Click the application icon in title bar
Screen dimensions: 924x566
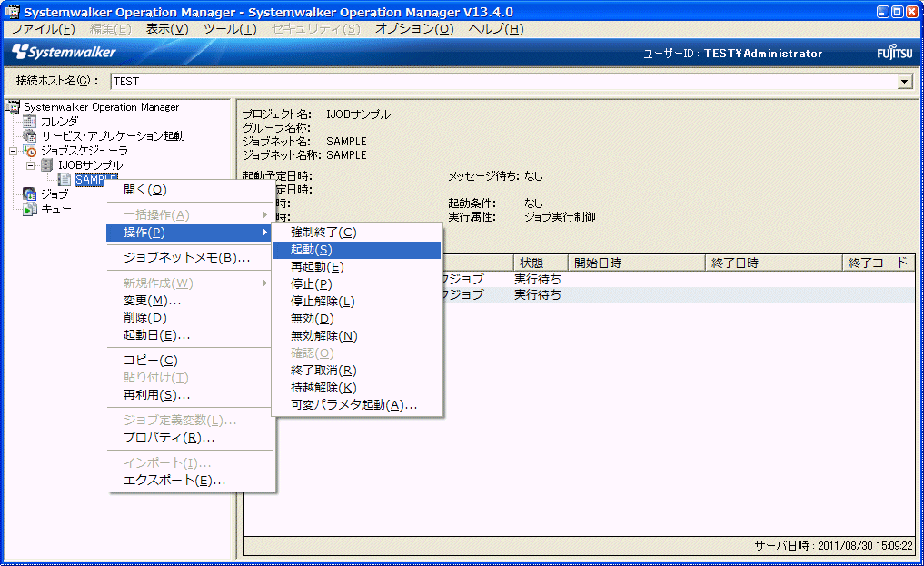click(12, 11)
